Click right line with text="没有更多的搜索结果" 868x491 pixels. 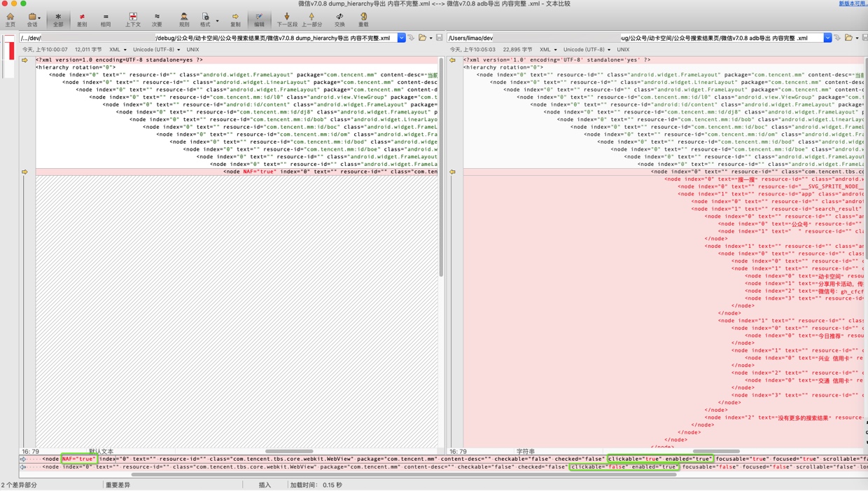tap(784, 417)
